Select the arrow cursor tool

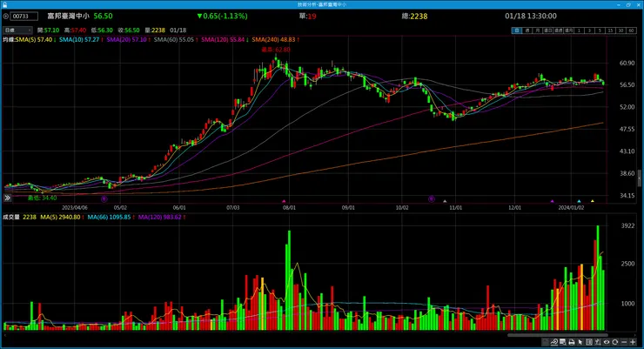[580, 342]
